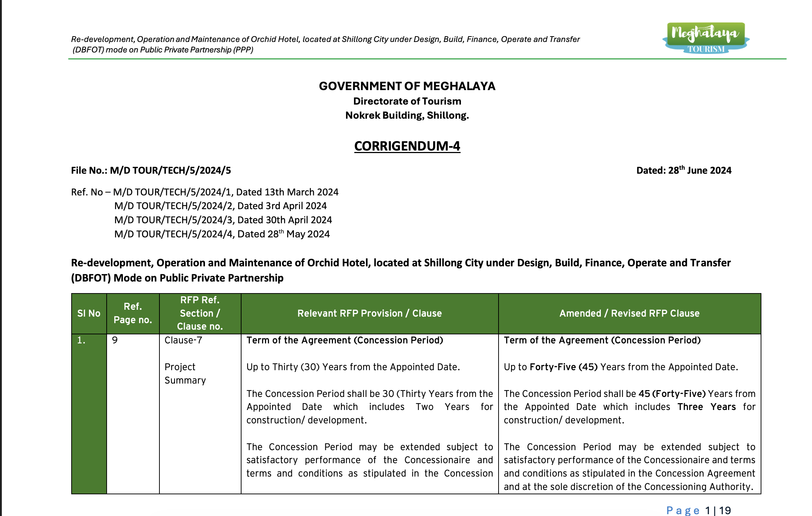Click reference dated 13th March 2024
The image size is (812, 516).
coord(226,192)
